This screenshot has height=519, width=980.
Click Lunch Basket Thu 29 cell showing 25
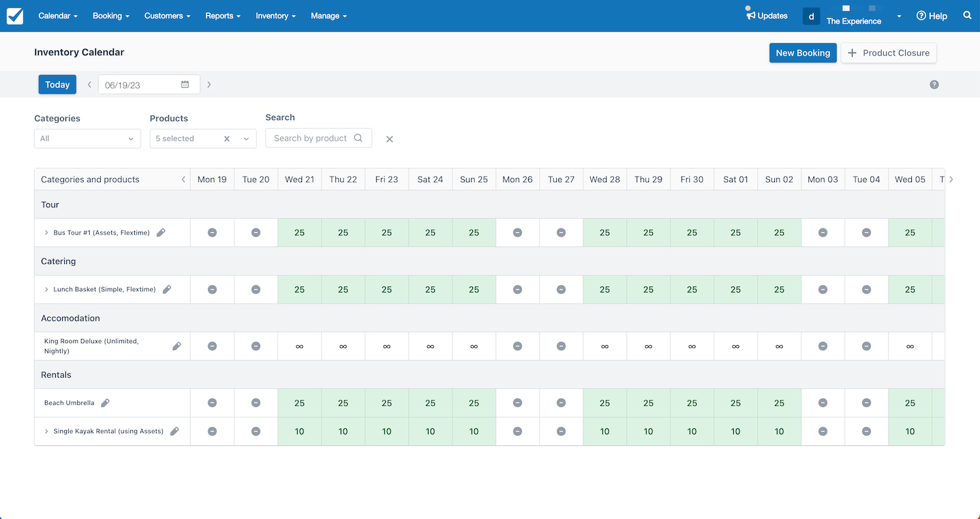tap(648, 289)
